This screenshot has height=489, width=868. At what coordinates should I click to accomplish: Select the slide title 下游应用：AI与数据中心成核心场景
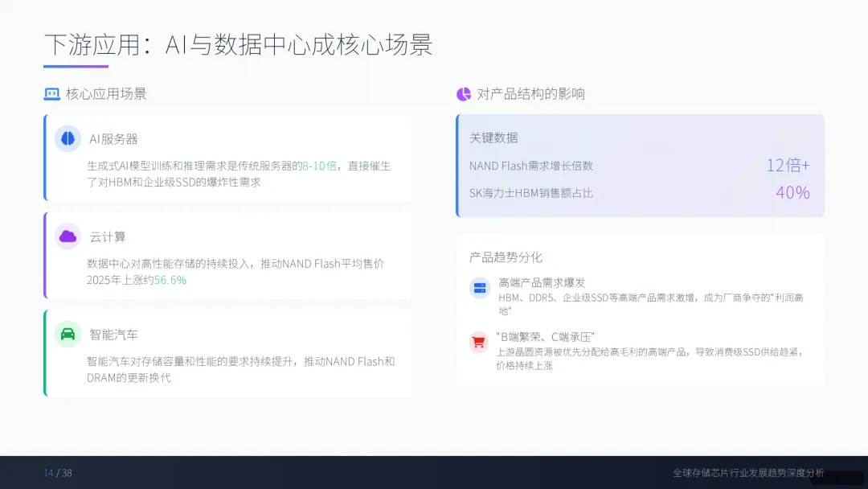coord(238,44)
